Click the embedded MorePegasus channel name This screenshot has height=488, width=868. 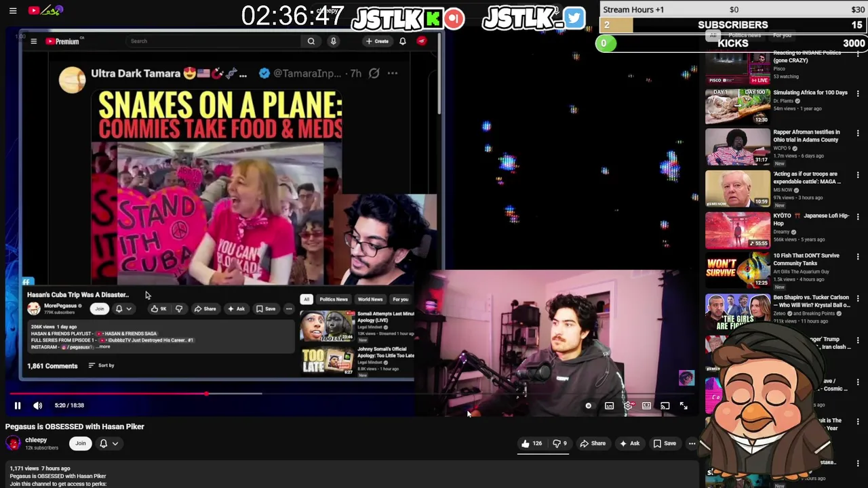60,306
